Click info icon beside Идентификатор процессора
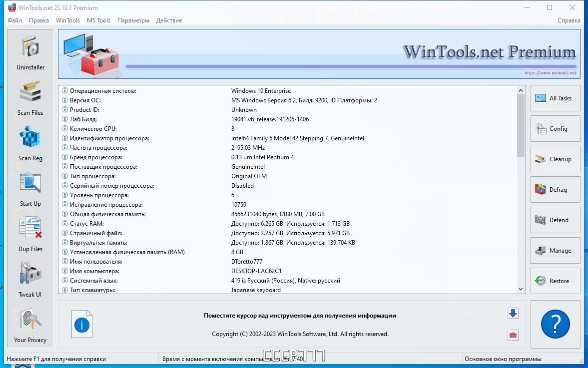The image size is (588, 368). point(65,138)
